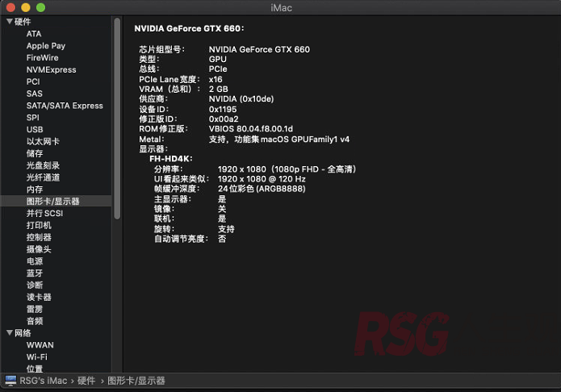Click the FH-HD4K display name
This screenshot has height=392, width=561.
coord(171,158)
